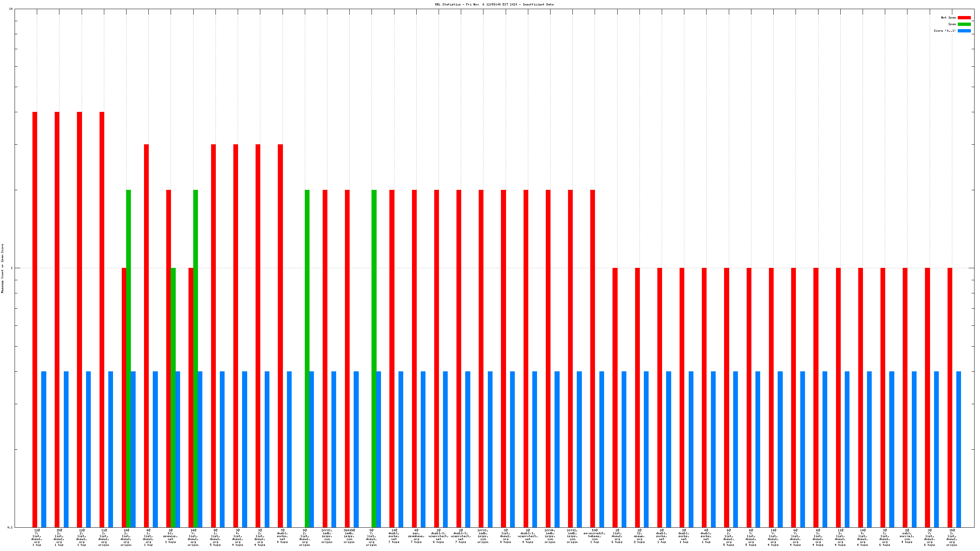Click the 'Not Spam' legend label
Screen dimensions: 980x551
pos(948,17)
